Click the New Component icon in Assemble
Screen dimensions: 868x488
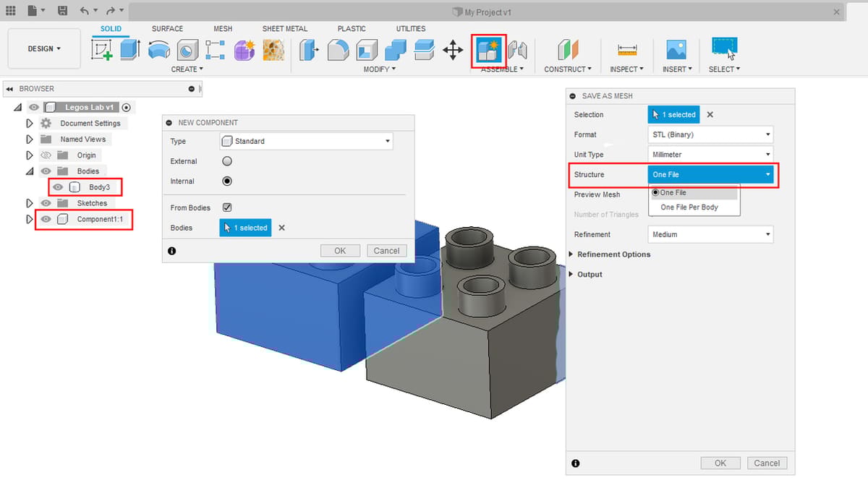point(488,50)
